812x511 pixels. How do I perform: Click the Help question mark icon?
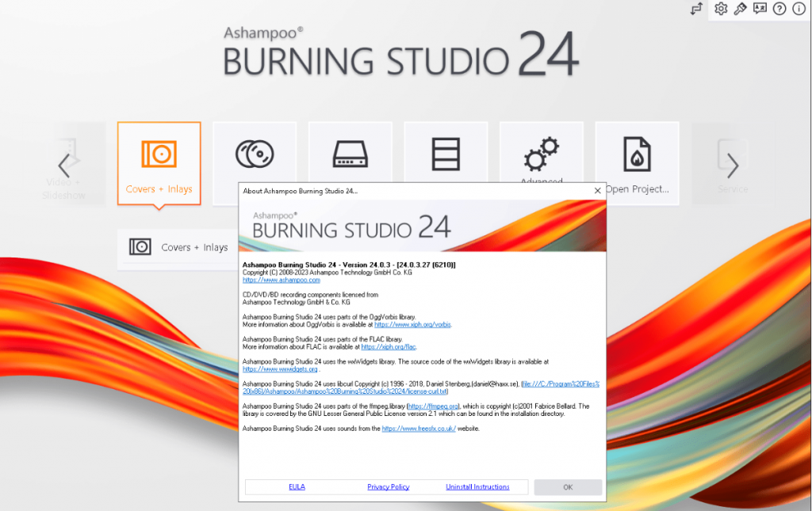point(779,9)
